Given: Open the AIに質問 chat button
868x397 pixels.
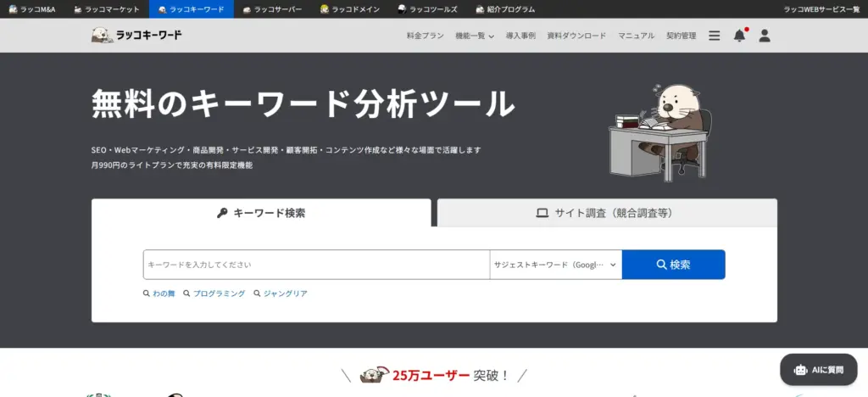Looking at the screenshot, I should click(x=818, y=370).
